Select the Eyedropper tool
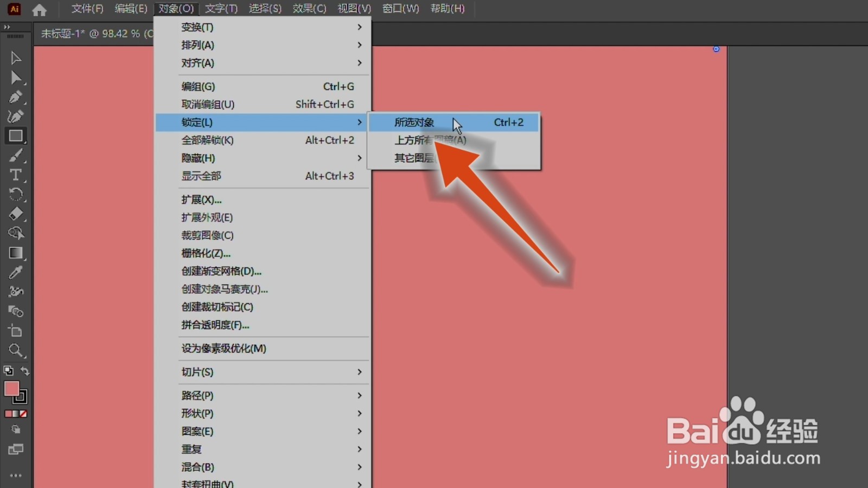This screenshot has height=488, width=868. point(16,273)
